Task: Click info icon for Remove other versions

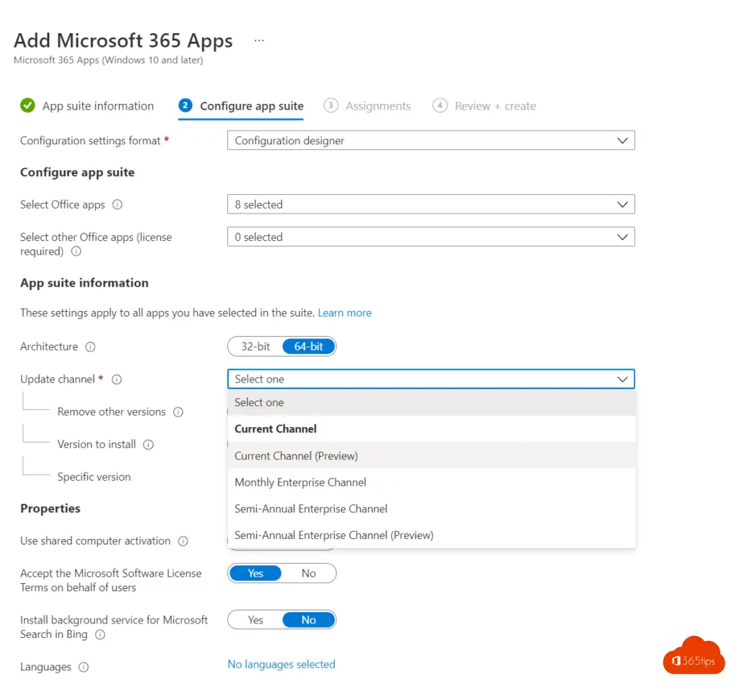Action: click(178, 412)
